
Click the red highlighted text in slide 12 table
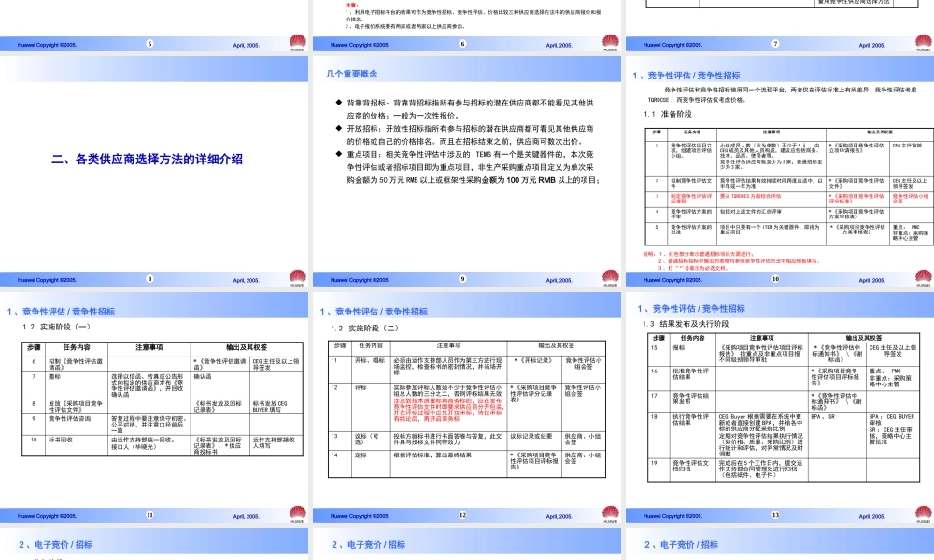448,410
